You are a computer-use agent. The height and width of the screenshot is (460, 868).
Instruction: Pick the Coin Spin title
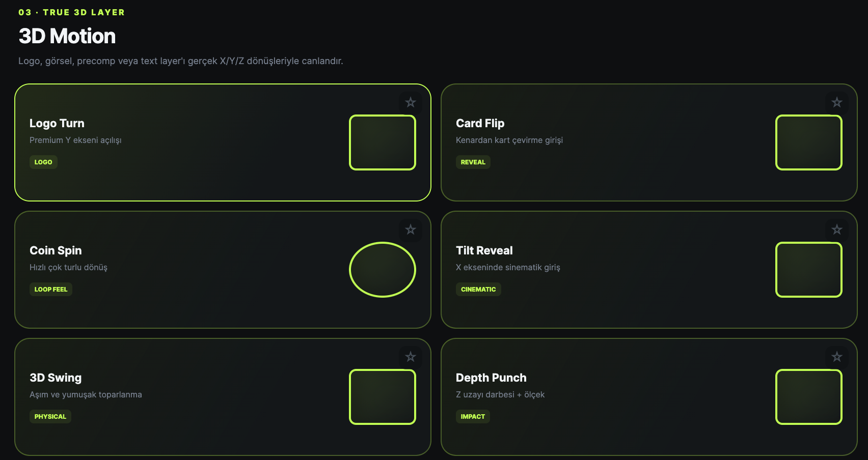click(x=56, y=250)
